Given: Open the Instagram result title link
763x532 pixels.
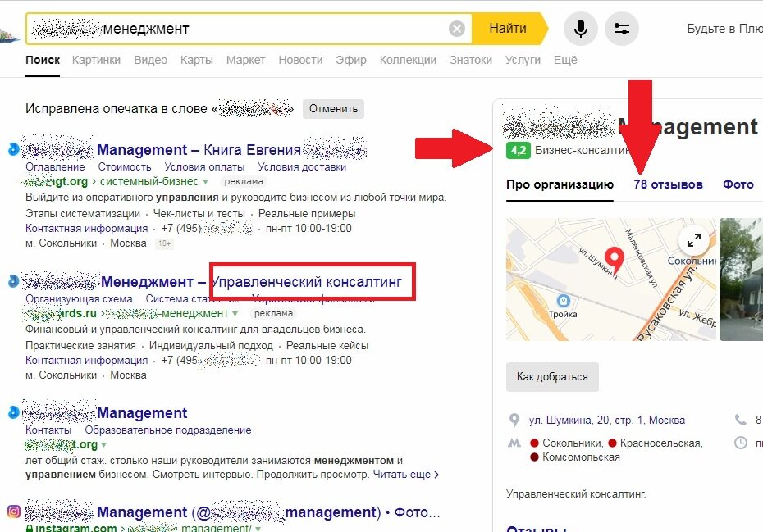Looking at the screenshot, I should (x=232, y=512).
